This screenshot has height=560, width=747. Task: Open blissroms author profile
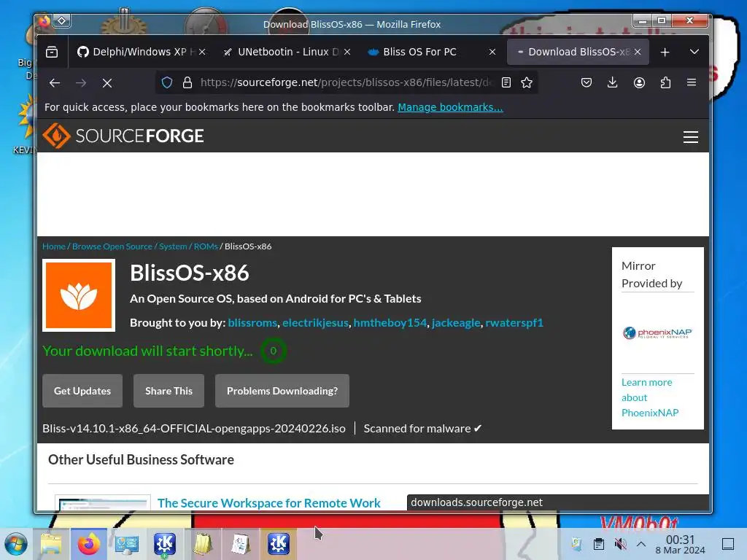pyautogui.click(x=252, y=323)
